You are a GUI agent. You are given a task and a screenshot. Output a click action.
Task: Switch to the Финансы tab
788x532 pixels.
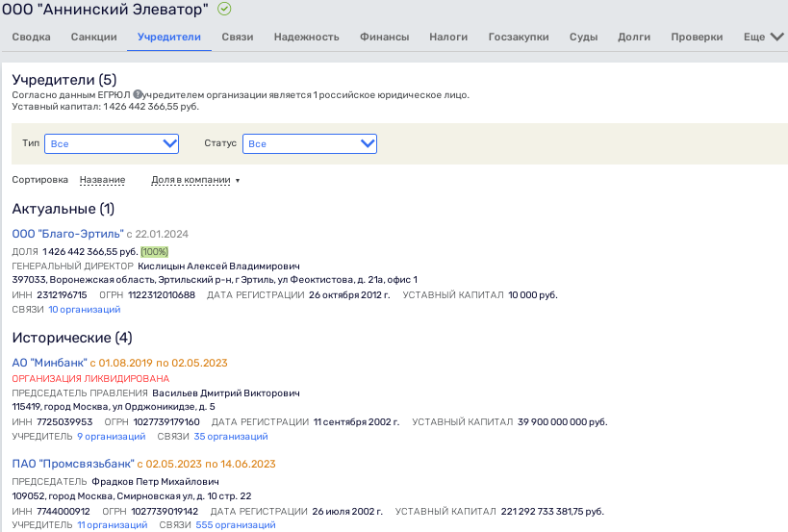(x=385, y=37)
